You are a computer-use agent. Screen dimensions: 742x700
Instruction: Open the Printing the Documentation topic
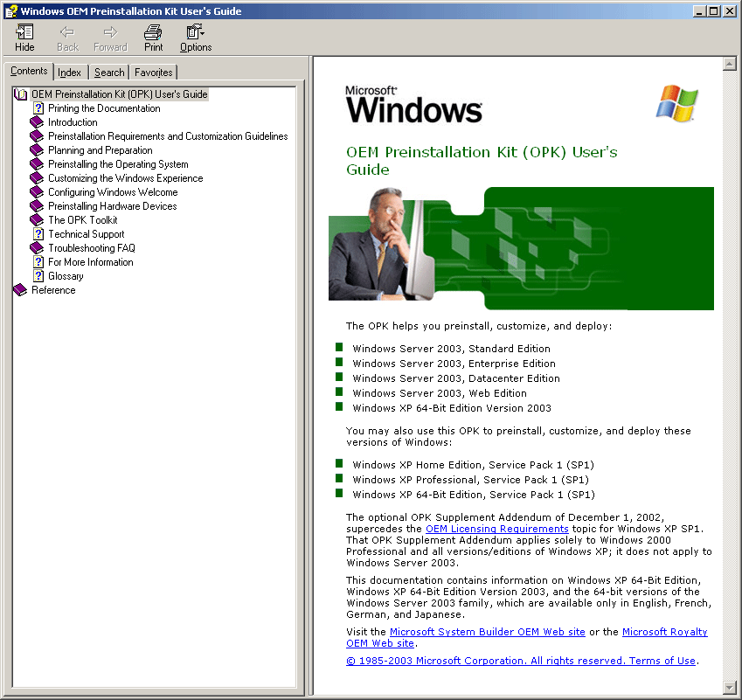pyautogui.click(x=104, y=108)
